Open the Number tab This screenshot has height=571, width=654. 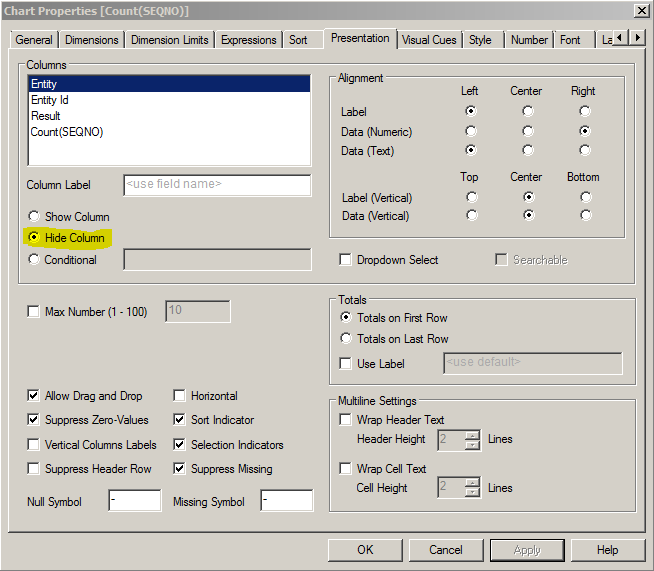(529, 40)
